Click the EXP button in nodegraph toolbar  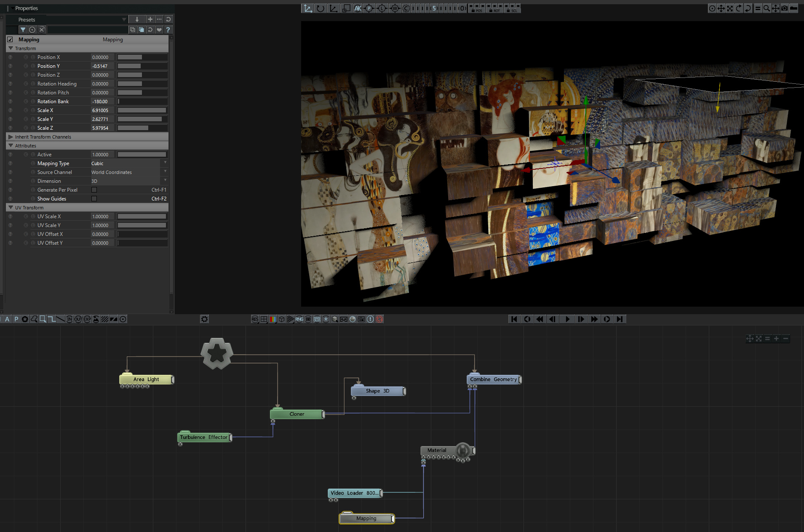(x=87, y=319)
